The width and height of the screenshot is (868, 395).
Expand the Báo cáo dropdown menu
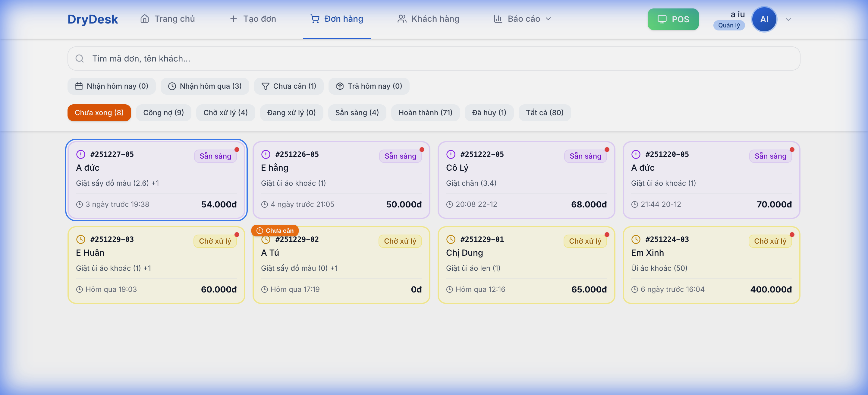pyautogui.click(x=522, y=19)
